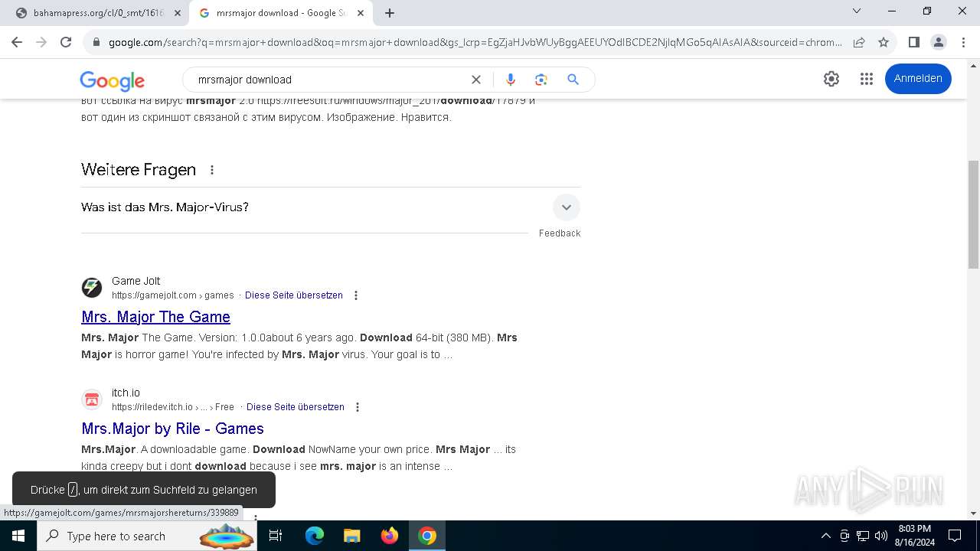Reload the page with the refresh icon
Screen dimensions: 980x551
click(66, 42)
